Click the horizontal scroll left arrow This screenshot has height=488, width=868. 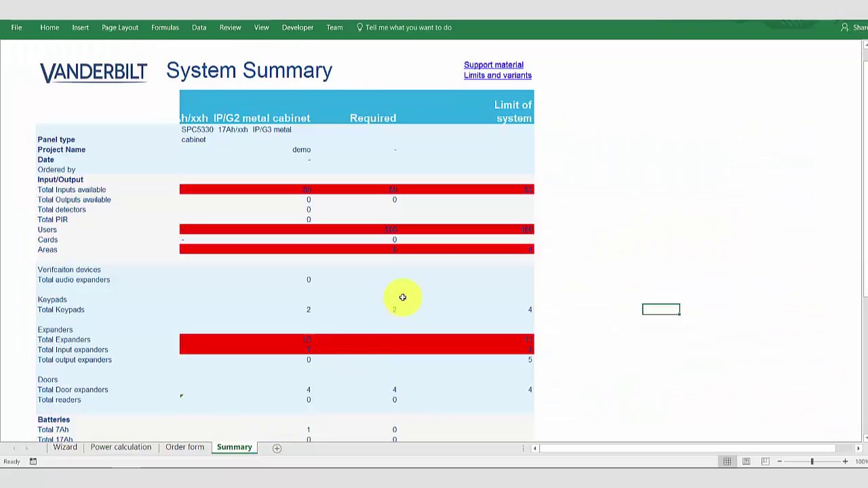pyautogui.click(x=535, y=448)
